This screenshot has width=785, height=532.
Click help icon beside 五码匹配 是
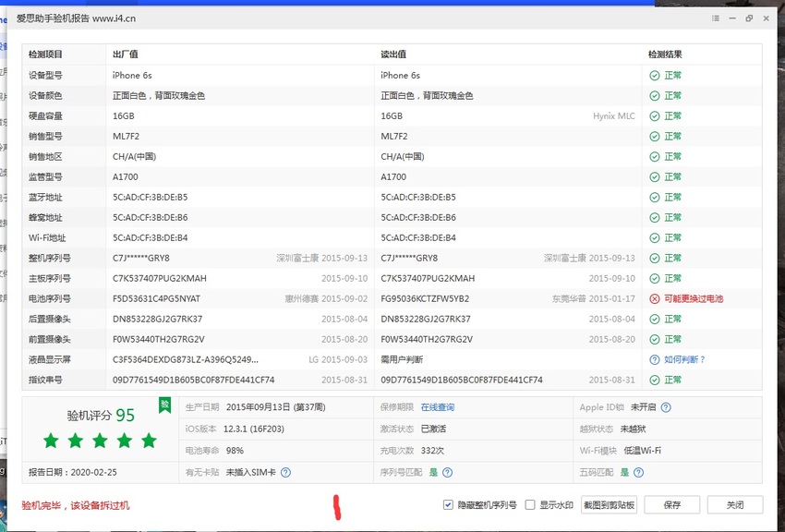click(x=638, y=473)
